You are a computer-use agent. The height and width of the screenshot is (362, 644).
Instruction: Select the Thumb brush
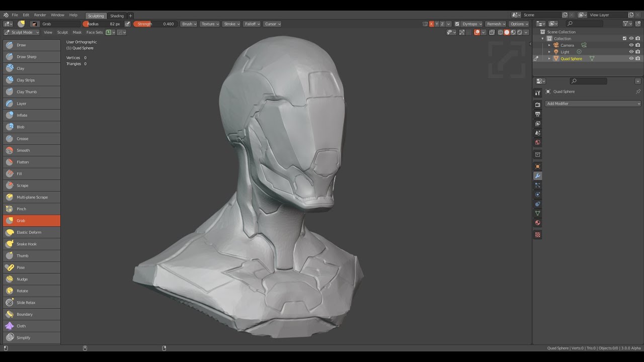[x=32, y=255]
